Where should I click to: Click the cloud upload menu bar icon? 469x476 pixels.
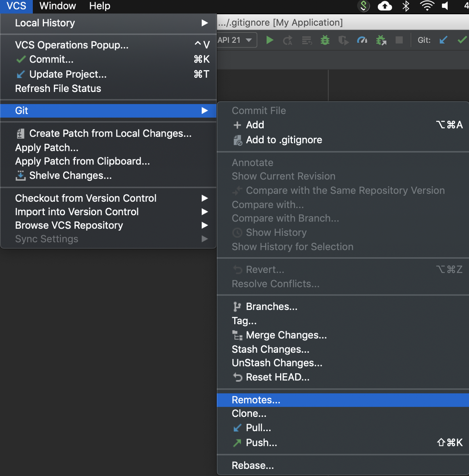click(385, 6)
